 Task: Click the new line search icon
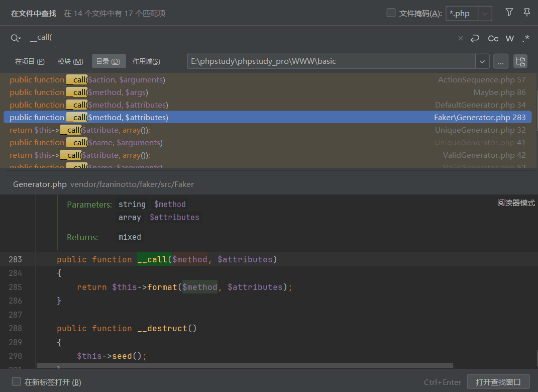[475, 38]
